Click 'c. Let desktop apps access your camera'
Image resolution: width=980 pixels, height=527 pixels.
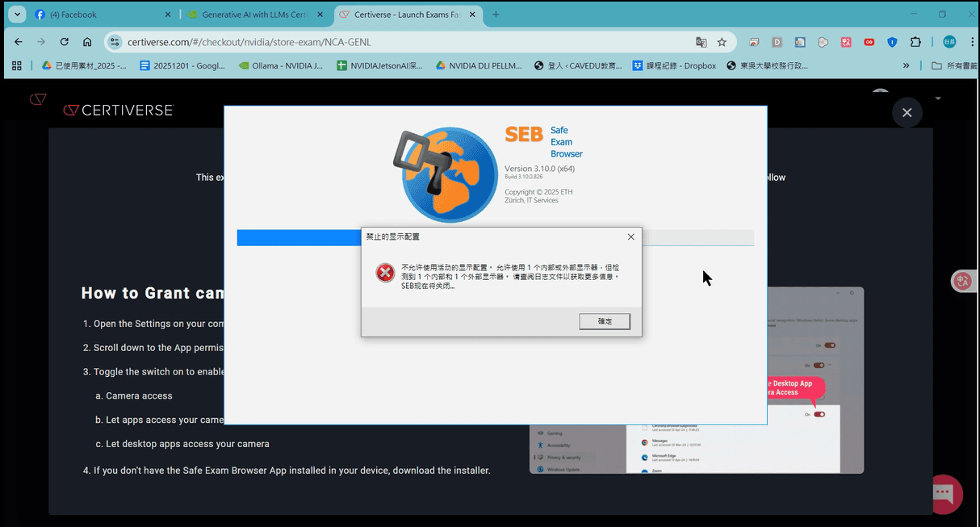(182, 444)
